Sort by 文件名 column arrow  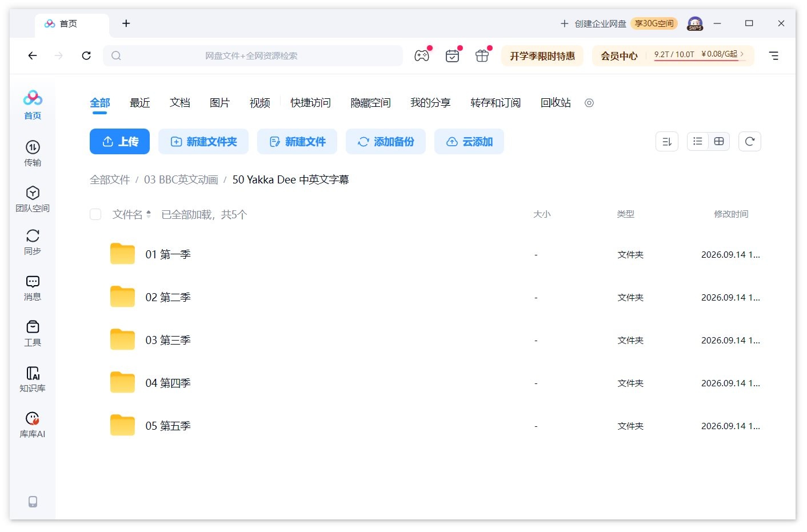point(149,214)
